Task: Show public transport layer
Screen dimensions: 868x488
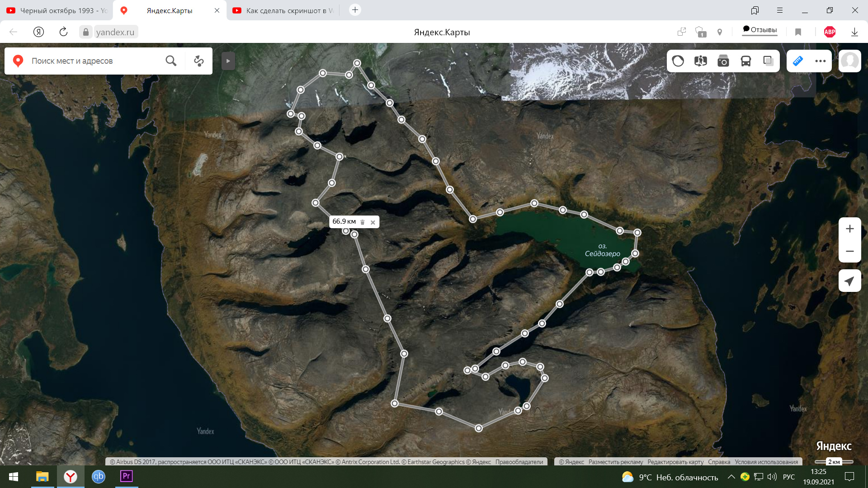Action: (x=745, y=61)
